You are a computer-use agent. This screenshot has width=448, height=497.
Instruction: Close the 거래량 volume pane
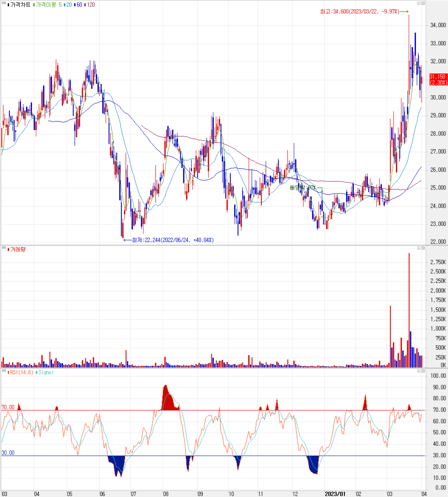click(x=423, y=248)
